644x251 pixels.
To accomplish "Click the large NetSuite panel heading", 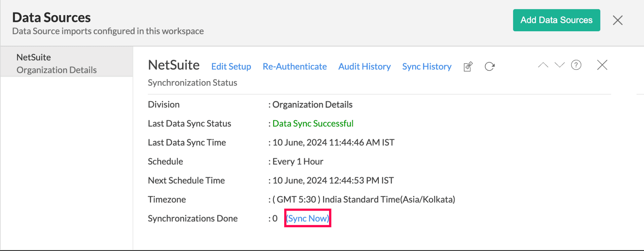I will coord(174,65).
